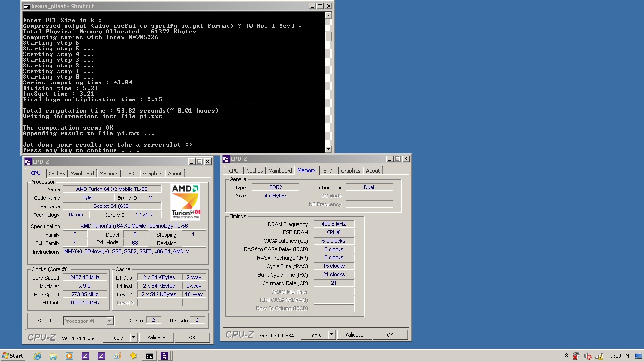This screenshot has width=644, height=362.
Task: Expand Tools dropdown arrow in the Memory window
Action: (331, 335)
